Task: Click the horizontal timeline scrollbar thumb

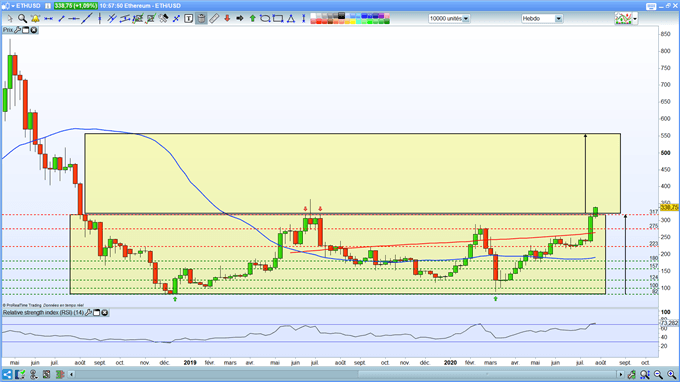Action: pos(487,374)
